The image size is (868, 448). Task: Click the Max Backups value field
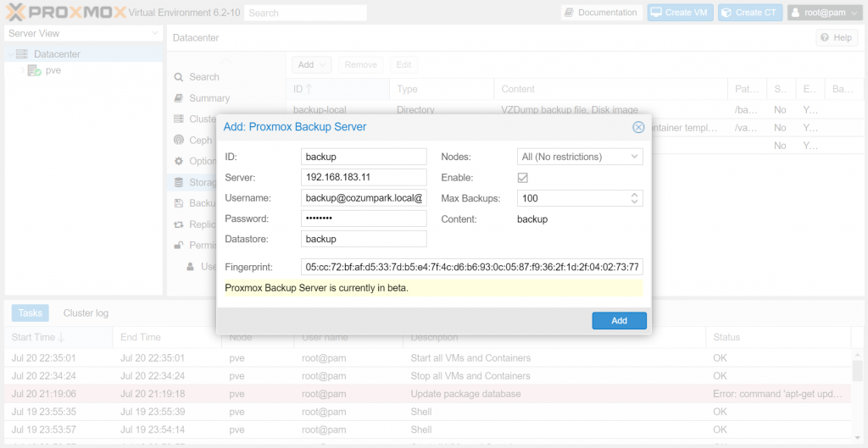(573, 198)
